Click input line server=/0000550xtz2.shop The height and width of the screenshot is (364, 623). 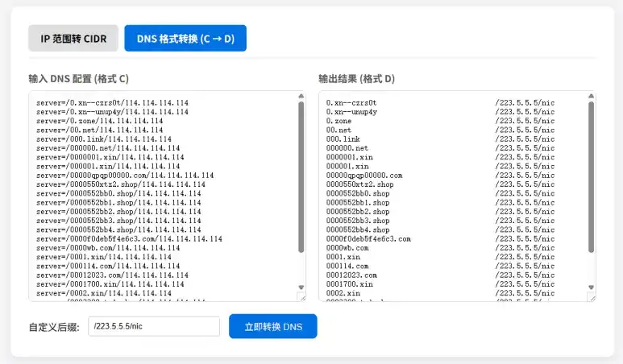[121, 184]
